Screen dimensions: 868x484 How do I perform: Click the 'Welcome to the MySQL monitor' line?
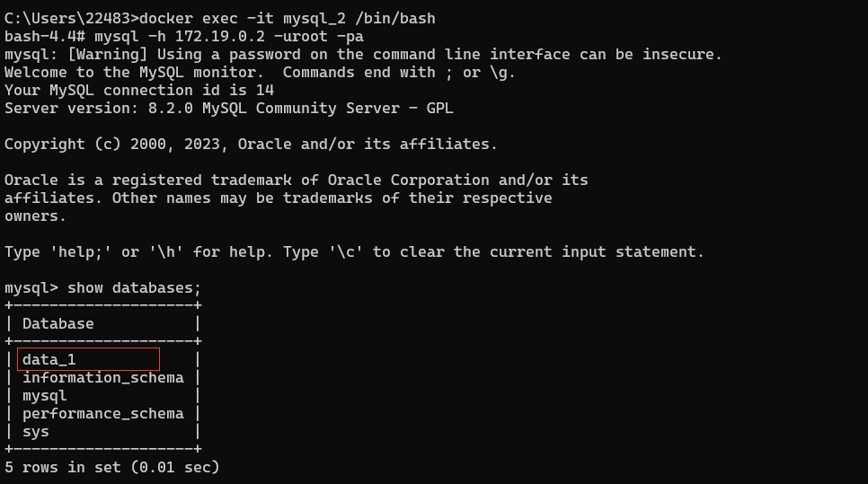point(261,73)
